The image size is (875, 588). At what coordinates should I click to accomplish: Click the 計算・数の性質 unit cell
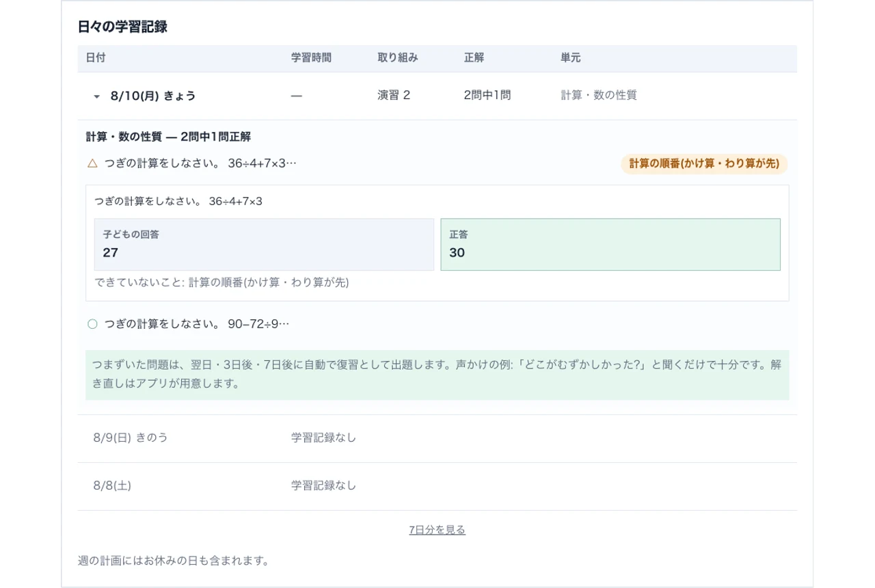tap(599, 96)
